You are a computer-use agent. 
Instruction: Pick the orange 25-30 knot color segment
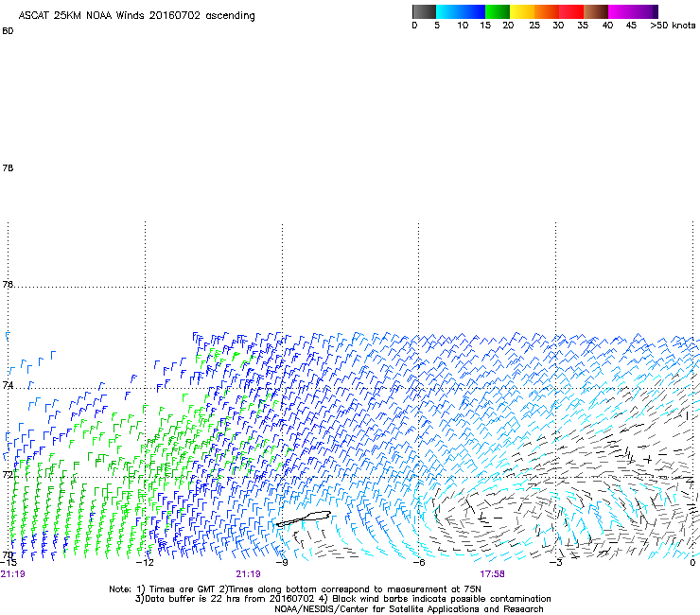tap(547, 11)
